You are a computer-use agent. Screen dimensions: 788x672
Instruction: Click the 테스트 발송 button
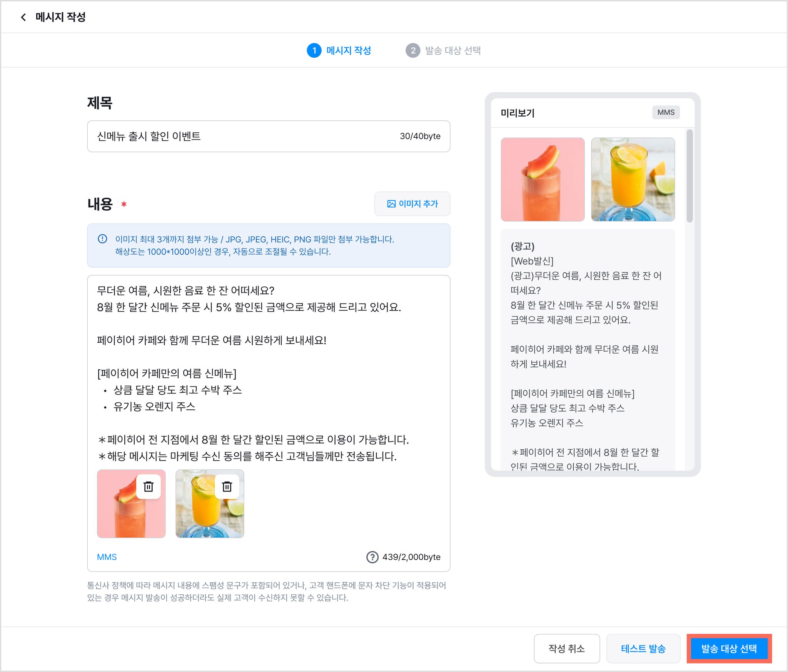[x=643, y=649]
